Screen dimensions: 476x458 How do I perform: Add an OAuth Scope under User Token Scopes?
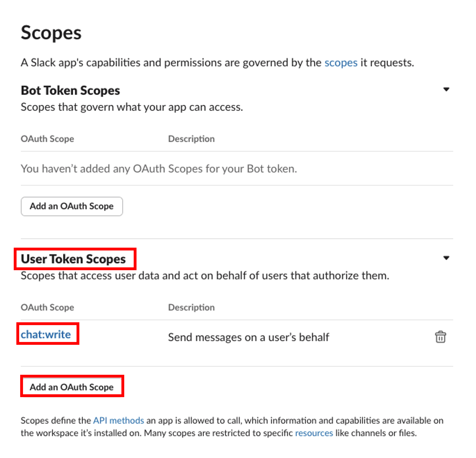pyautogui.click(x=72, y=387)
